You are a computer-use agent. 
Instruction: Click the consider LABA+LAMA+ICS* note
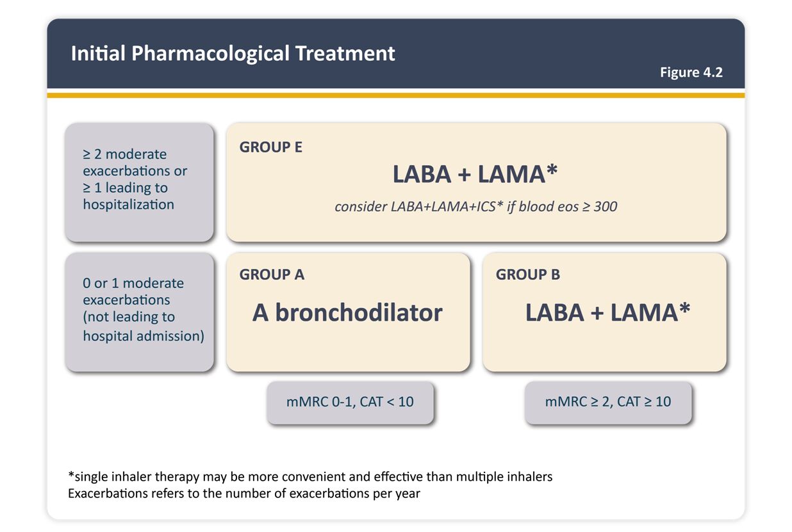point(475,207)
